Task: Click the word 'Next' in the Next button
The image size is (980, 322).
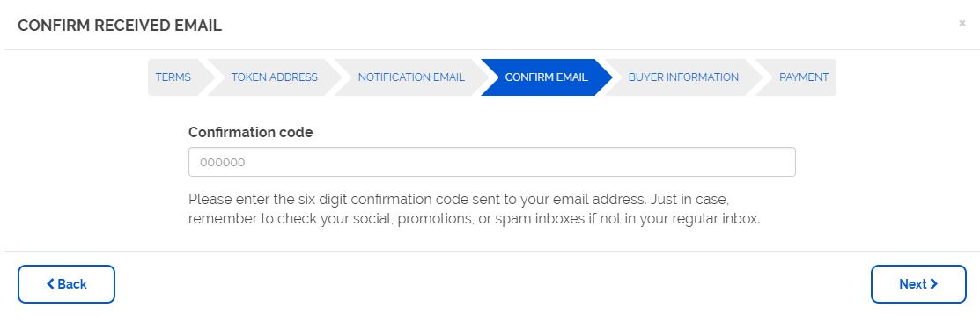Action: click(912, 284)
